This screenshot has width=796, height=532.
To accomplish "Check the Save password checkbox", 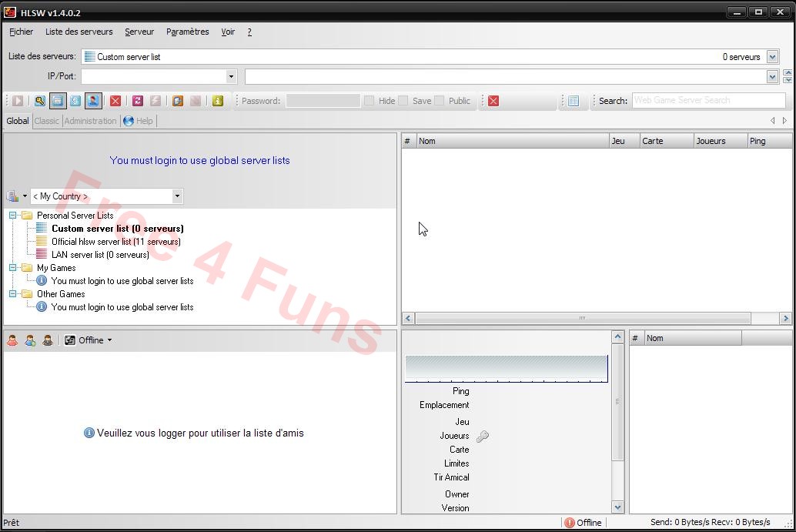I will [x=403, y=101].
